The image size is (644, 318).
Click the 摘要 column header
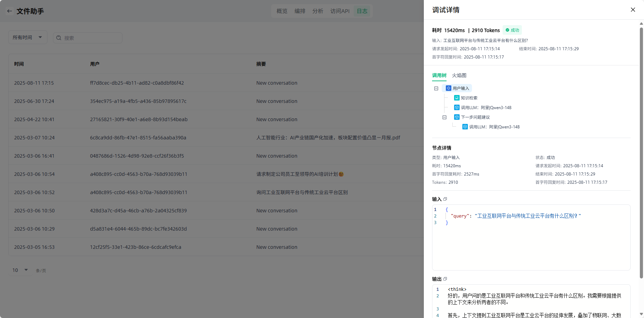(x=261, y=64)
